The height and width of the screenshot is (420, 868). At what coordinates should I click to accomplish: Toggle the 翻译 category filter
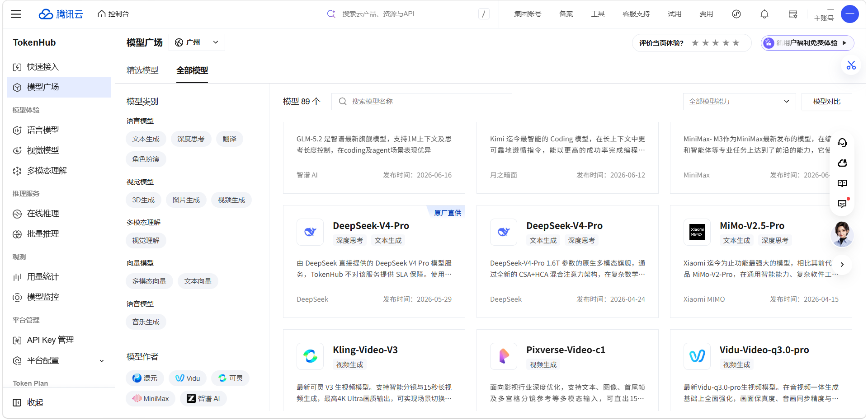pyautogui.click(x=229, y=139)
